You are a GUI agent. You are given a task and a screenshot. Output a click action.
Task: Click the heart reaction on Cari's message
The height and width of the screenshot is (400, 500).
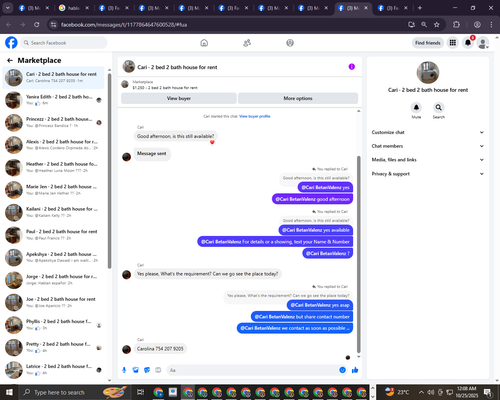212,142
